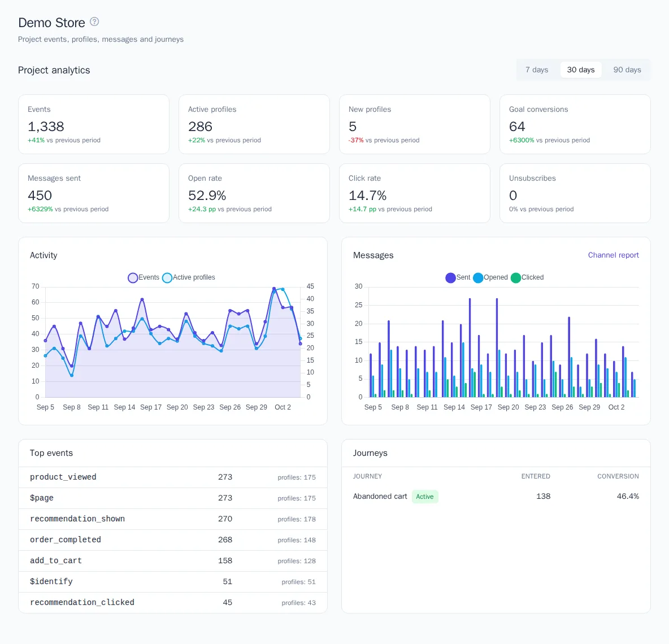This screenshot has width=669, height=644.
Task: Click the ENTERED column header
Action: (536, 476)
